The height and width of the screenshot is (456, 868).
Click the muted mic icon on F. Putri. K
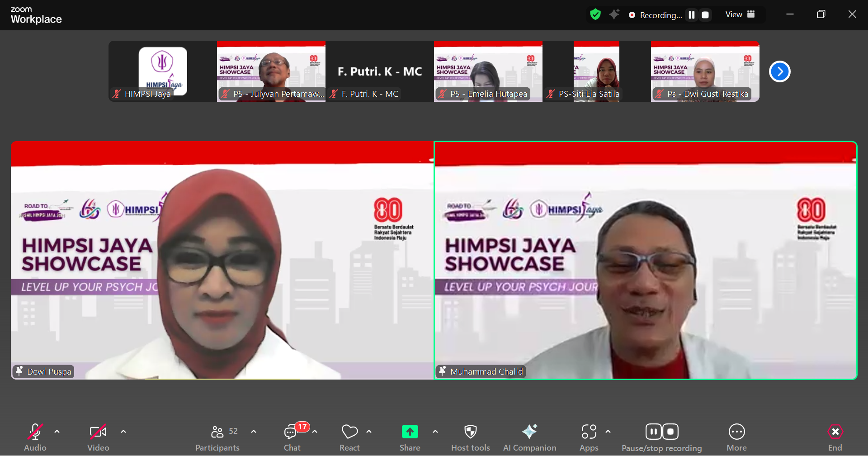334,94
